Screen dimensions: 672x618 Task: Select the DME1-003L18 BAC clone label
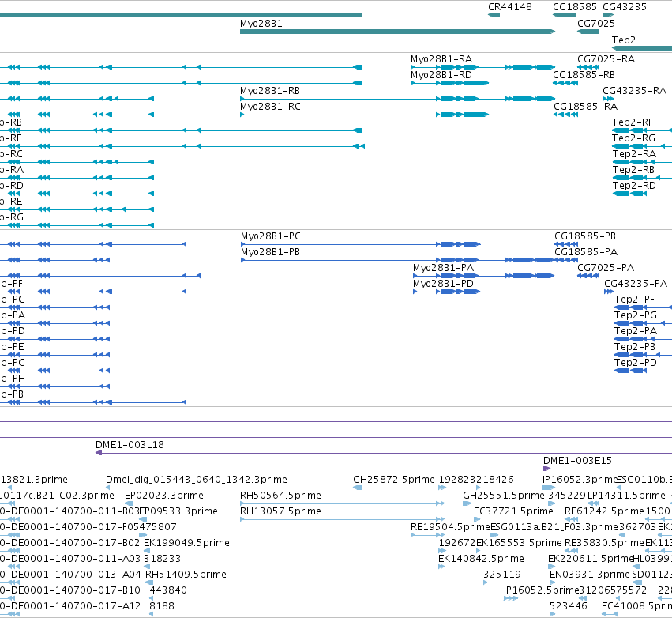point(130,445)
